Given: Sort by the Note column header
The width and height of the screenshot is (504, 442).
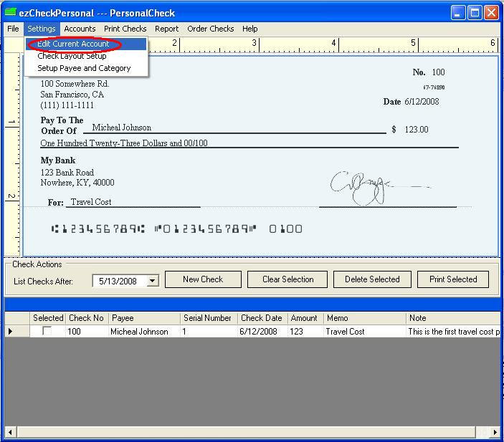Looking at the screenshot, I should tap(453, 318).
